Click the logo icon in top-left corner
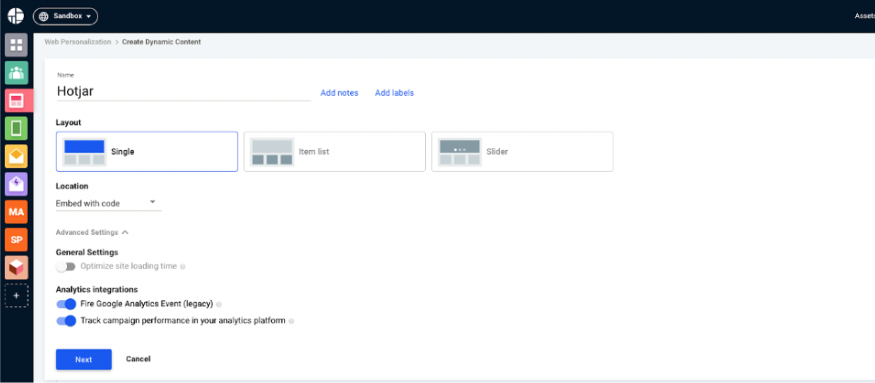Image resolution: width=875 pixels, height=383 pixels. tap(16, 16)
